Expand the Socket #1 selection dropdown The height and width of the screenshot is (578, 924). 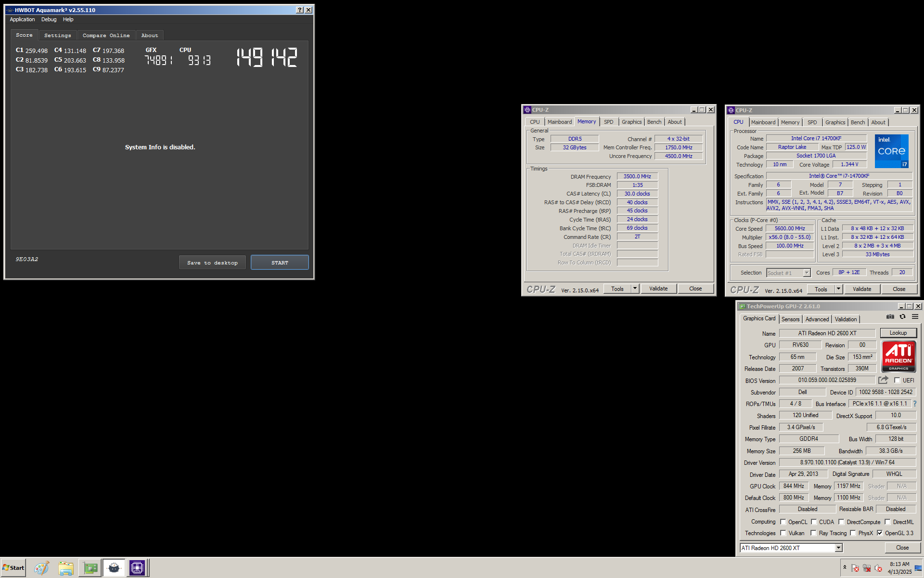(807, 273)
